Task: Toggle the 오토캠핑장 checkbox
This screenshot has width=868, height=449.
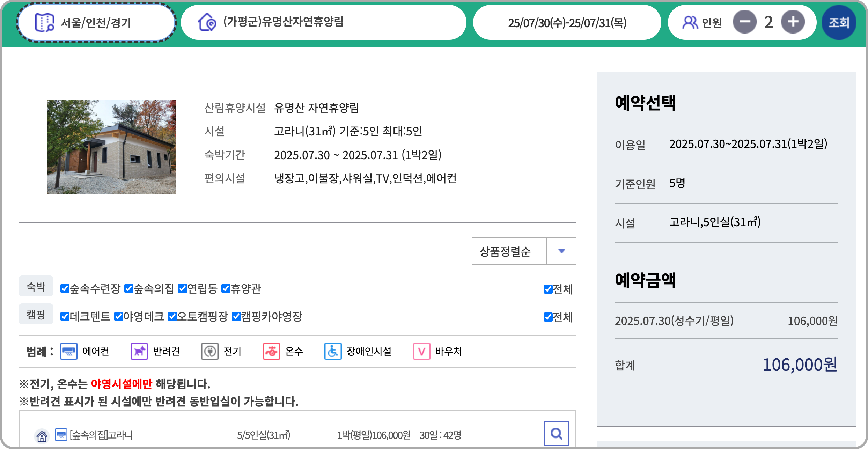Action: pyautogui.click(x=172, y=316)
